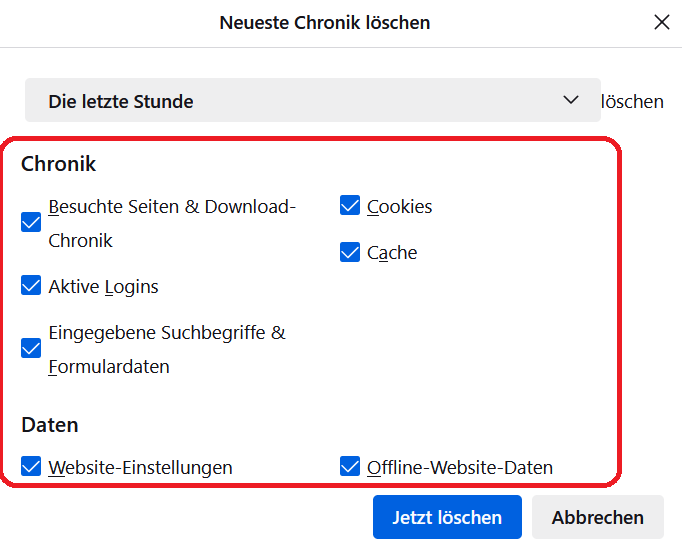Click the "Offline-Website-Daten" label text

460,468
